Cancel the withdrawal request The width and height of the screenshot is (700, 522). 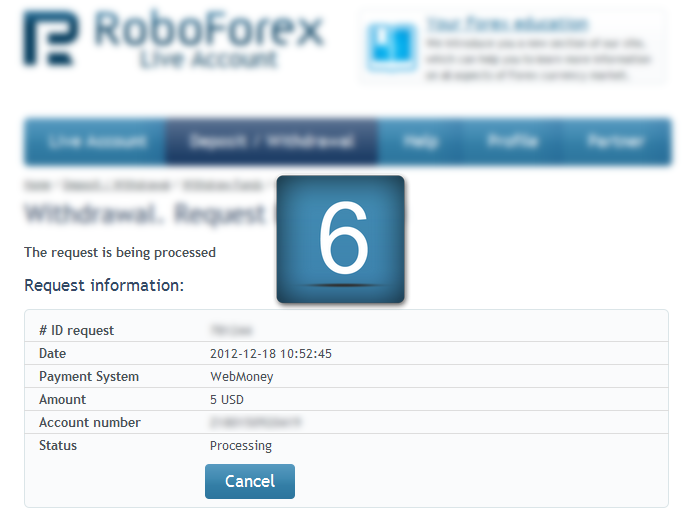click(x=250, y=481)
